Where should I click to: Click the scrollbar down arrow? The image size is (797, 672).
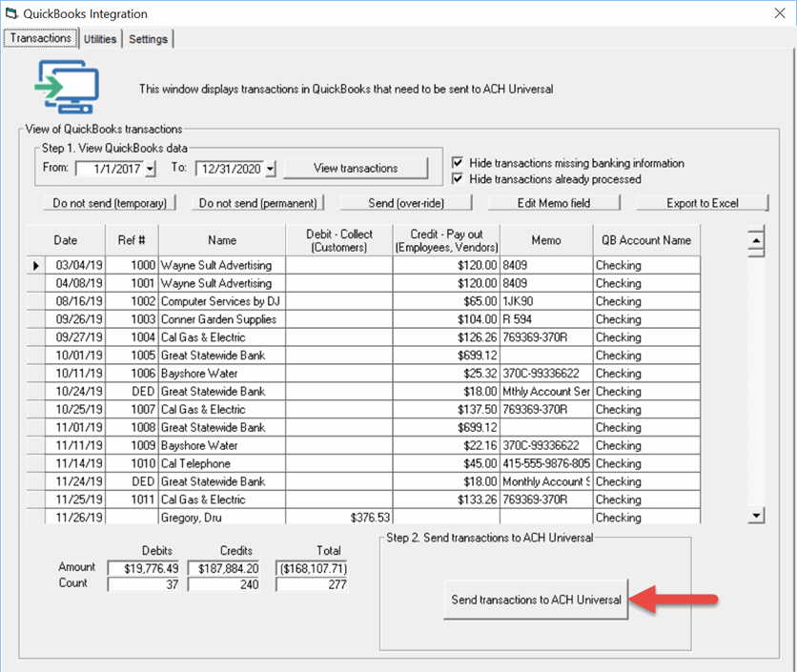[757, 514]
